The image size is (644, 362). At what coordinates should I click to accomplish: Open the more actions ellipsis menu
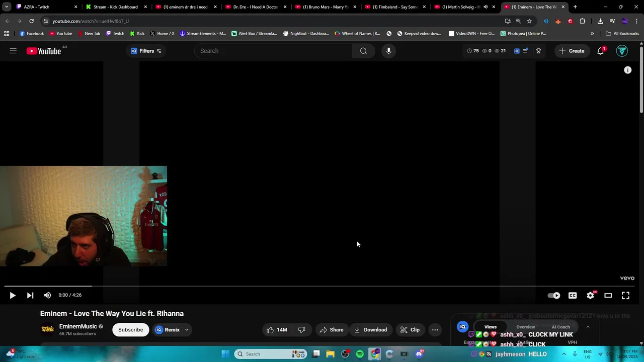click(435, 330)
